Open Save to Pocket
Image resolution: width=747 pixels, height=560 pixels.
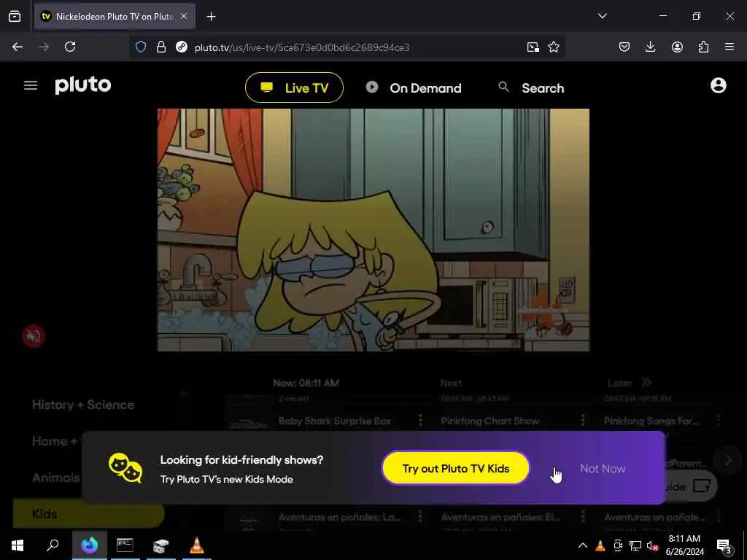pyautogui.click(x=624, y=47)
